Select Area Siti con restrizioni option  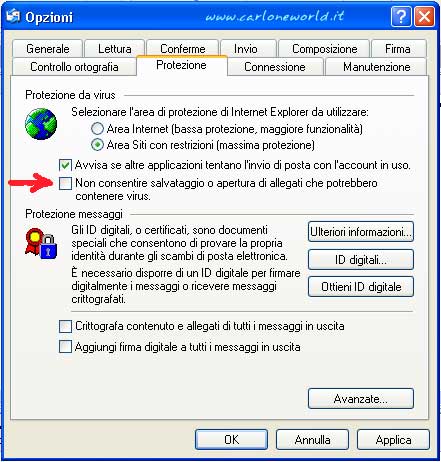[x=97, y=145]
